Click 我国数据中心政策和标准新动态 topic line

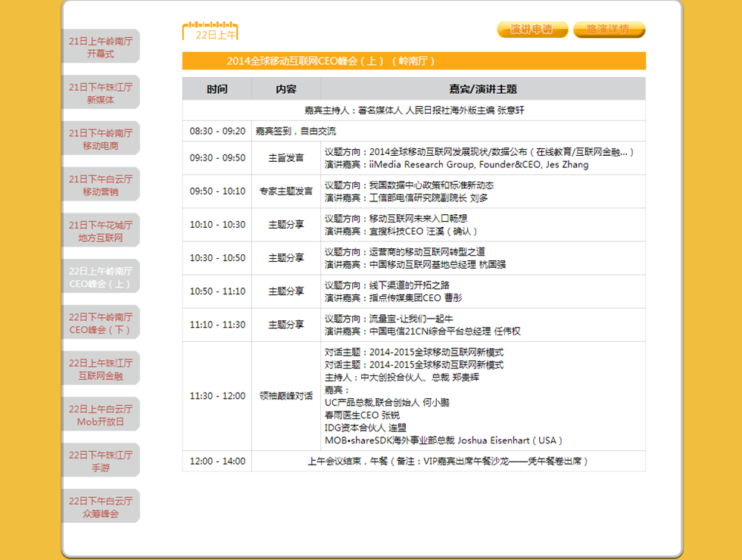pos(410,185)
